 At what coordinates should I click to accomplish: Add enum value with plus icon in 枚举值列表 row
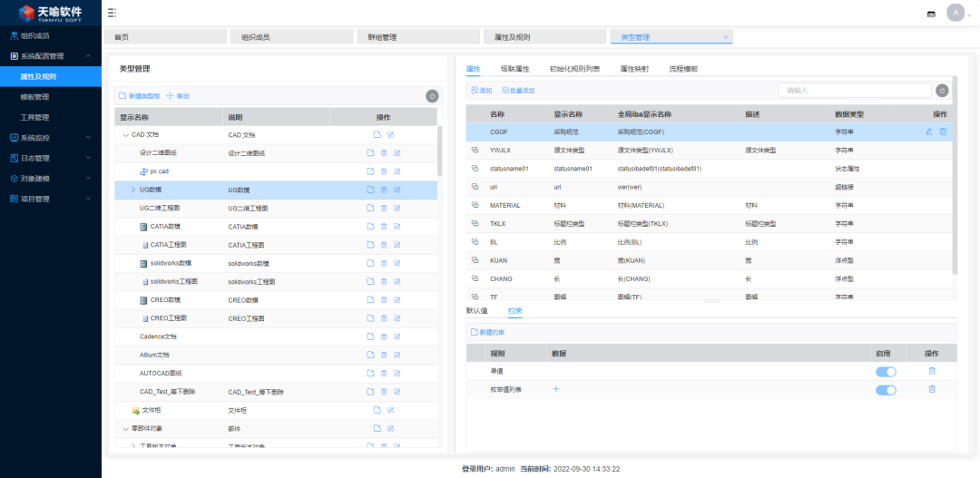[556, 389]
